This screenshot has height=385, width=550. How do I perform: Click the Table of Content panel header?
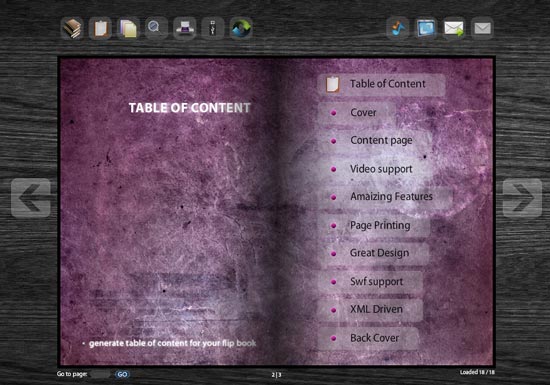tap(382, 85)
